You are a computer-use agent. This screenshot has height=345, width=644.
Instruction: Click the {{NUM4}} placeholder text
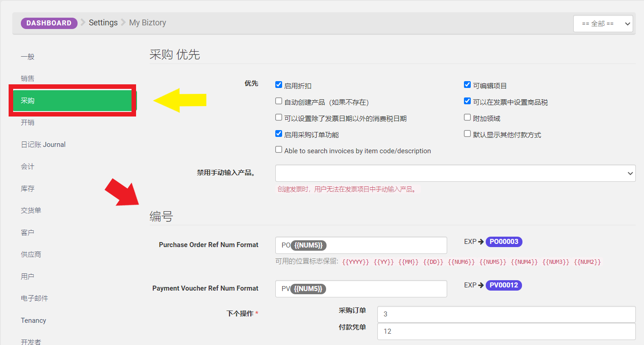[x=524, y=262]
